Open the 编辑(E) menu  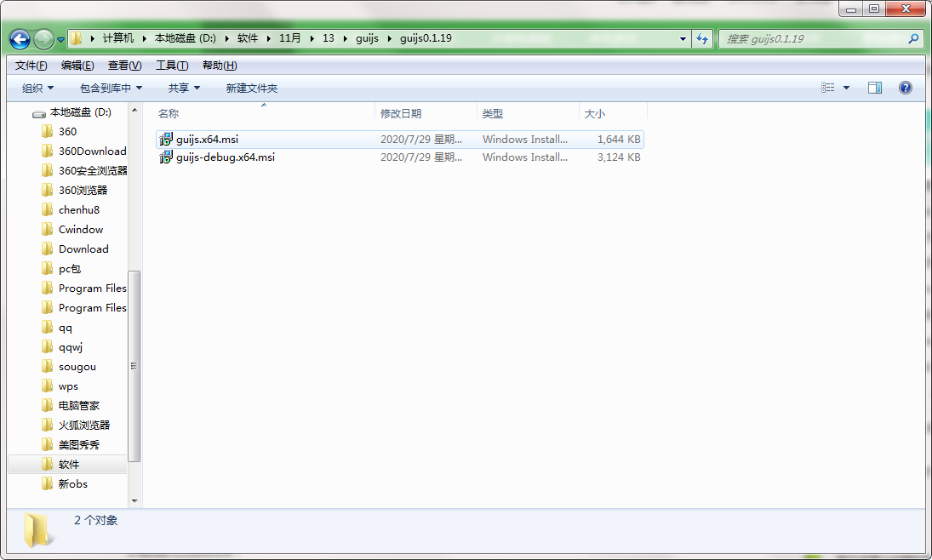click(x=77, y=66)
